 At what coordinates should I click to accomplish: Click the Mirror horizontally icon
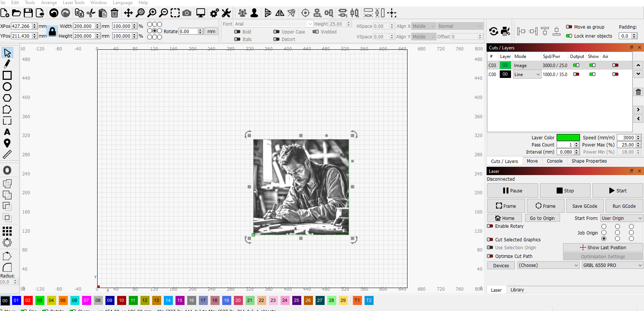click(280, 13)
